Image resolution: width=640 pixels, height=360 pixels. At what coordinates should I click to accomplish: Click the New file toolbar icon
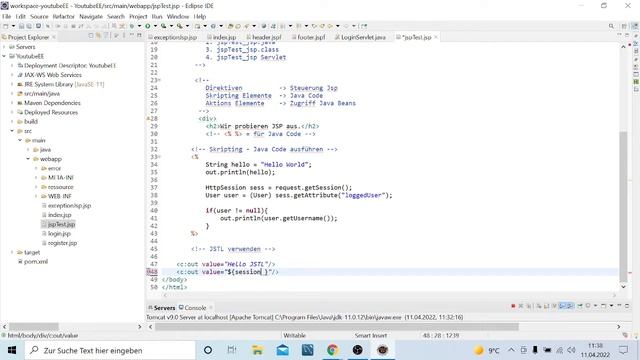[x=6, y=26]
